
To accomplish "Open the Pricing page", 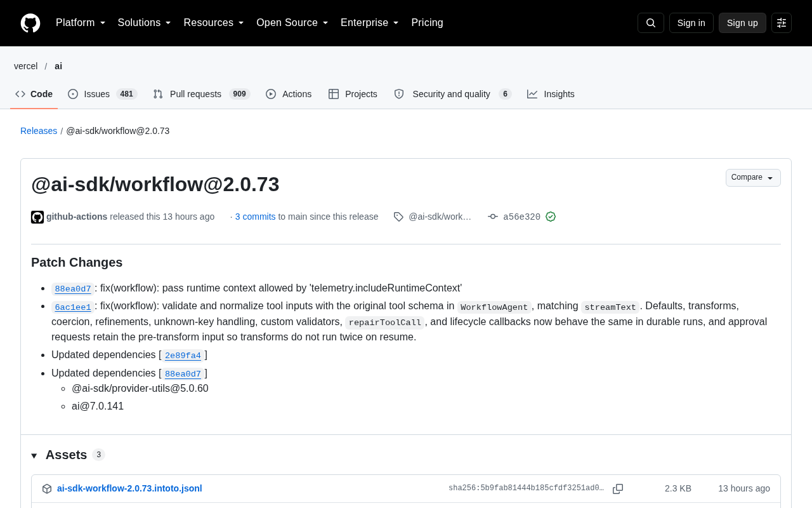I will 427,23.
